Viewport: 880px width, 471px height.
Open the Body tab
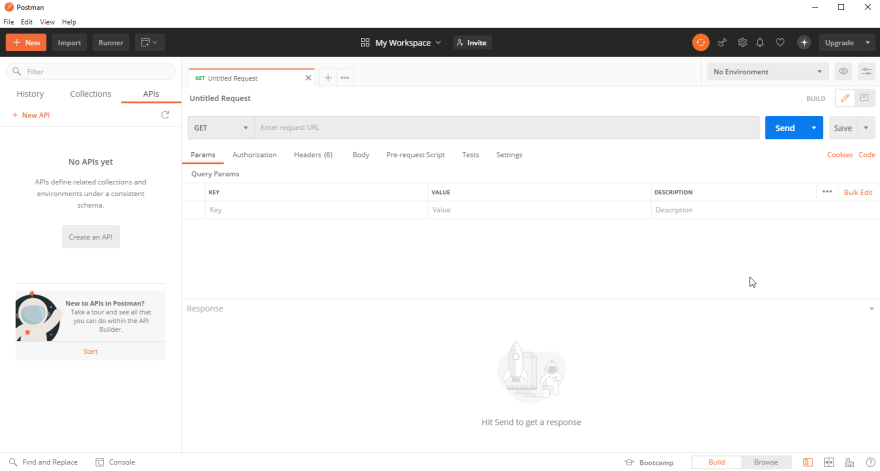[x=361, y=154]
